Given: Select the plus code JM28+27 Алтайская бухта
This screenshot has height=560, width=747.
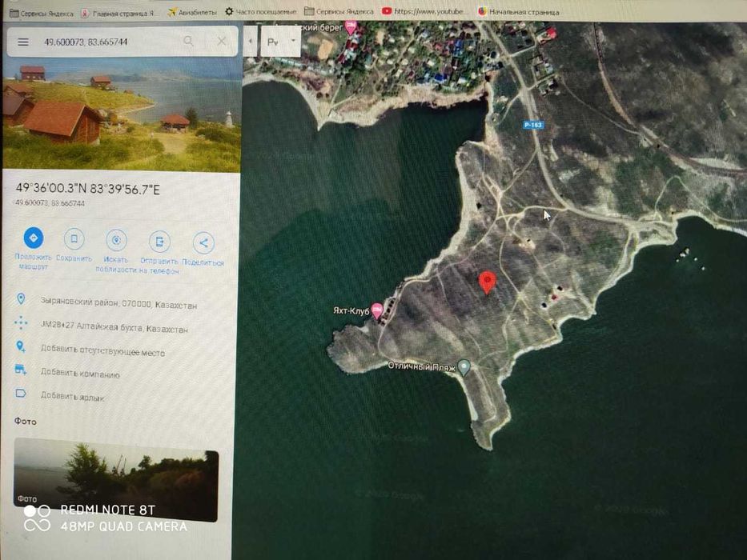Looking at the screenshot, I should pos(114,326).
